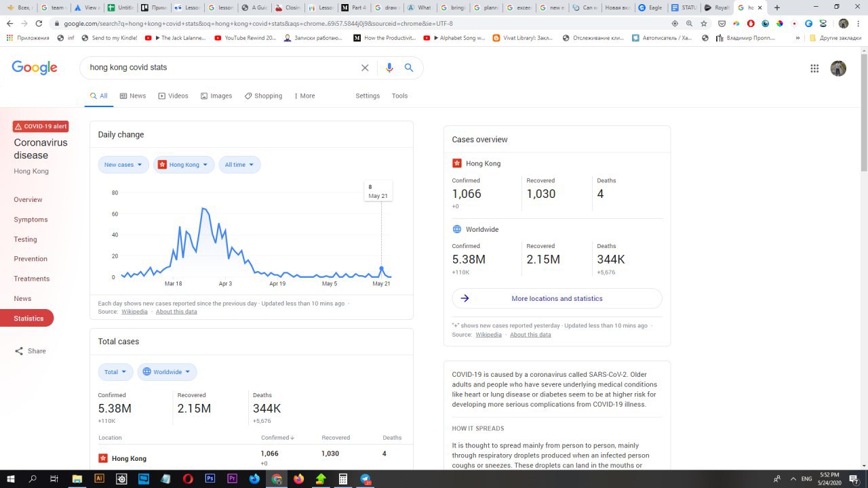The height and width of the screenshot is (488, 868).
Task: Open search Settings
Action: tap(368, 96)
